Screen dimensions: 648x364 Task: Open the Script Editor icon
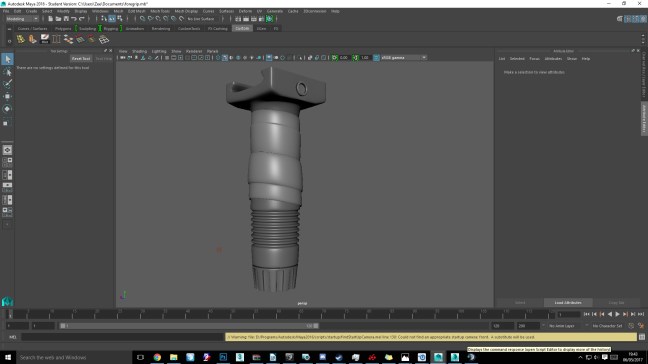[x=642, y=337]
